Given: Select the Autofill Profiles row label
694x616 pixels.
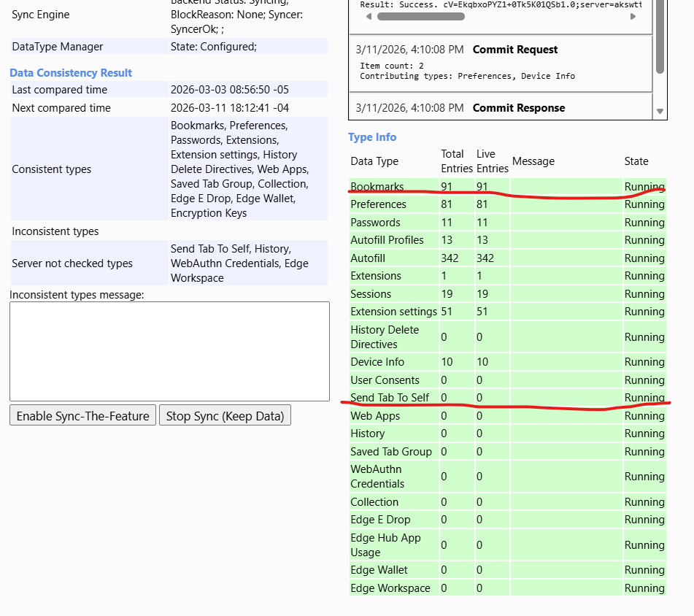Looking at the screenshot, I should pyautogui.click(x=387, y=240).
